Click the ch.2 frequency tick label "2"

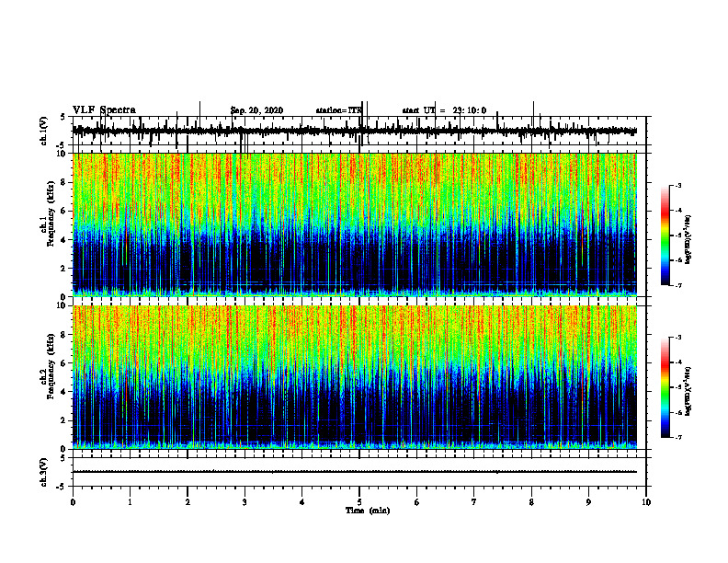point(64,420)
